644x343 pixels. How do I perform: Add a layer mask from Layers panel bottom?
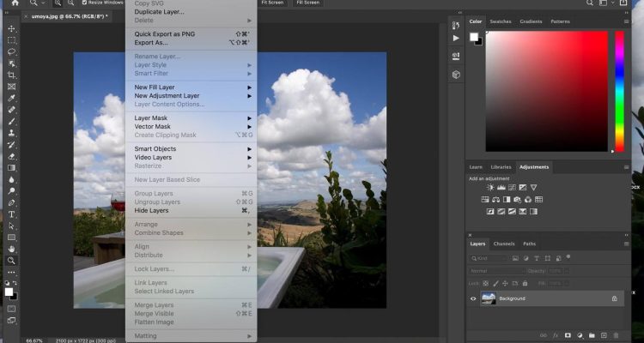coord(568,335)
